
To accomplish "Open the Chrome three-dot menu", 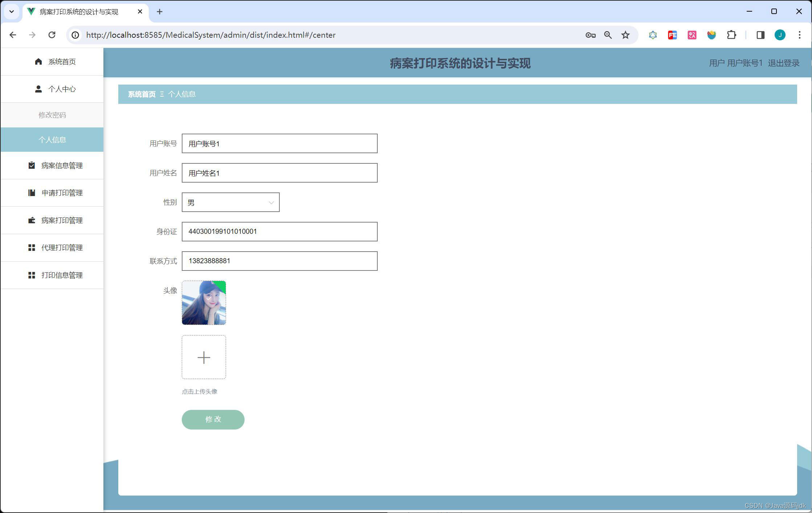I will 799,35.
